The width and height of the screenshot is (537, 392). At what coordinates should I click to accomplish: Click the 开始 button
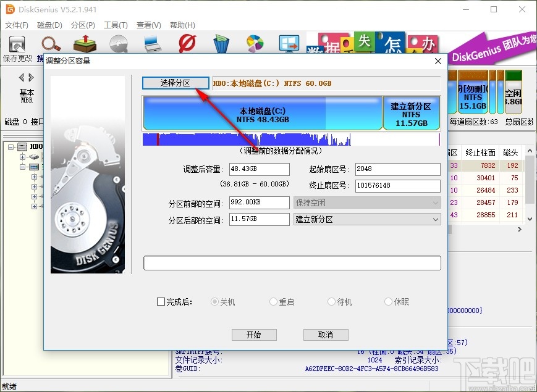pyautogui.click(x=254, y=335)
